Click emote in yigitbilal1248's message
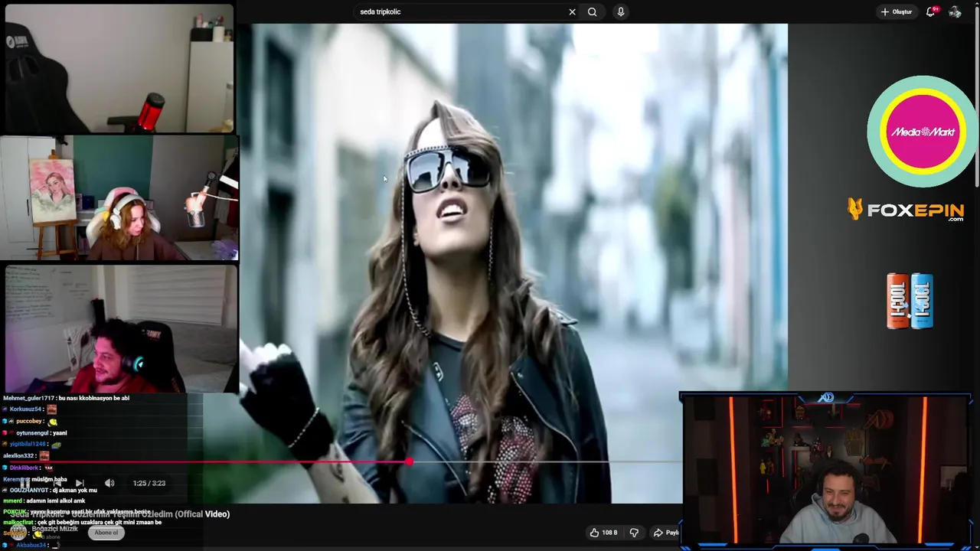980x551 pixels. pyautogui.click(x=56, y=445)
